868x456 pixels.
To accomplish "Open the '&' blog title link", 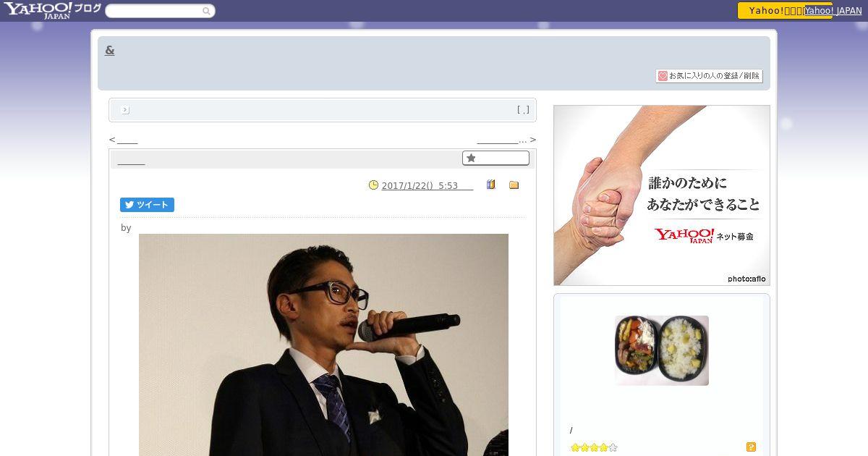I will pyautogui.click(x=110, y=50).
